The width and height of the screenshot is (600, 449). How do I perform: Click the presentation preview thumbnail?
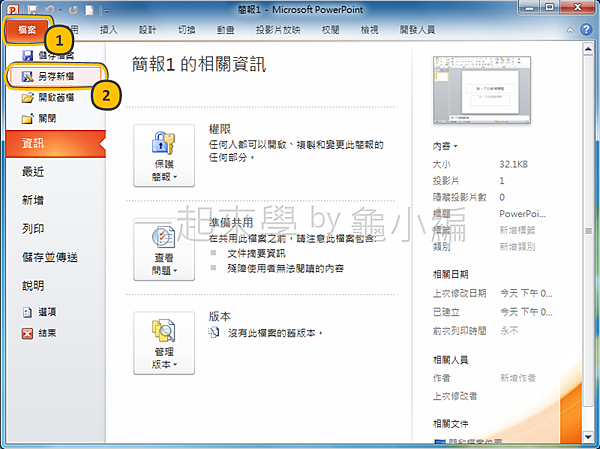tap(482, 90)
